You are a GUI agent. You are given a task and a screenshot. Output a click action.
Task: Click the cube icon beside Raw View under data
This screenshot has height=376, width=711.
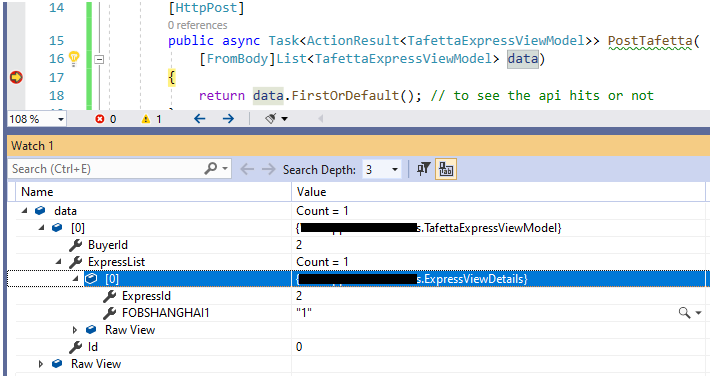(57, 364)
